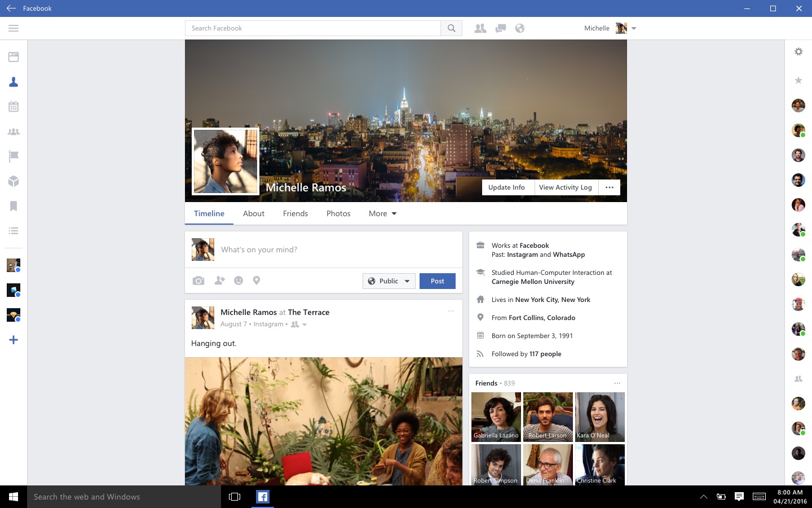The height and width of the screenshot is (508, 812).
Task: Add an emoji feeling to the post
Action: [239, 281]
